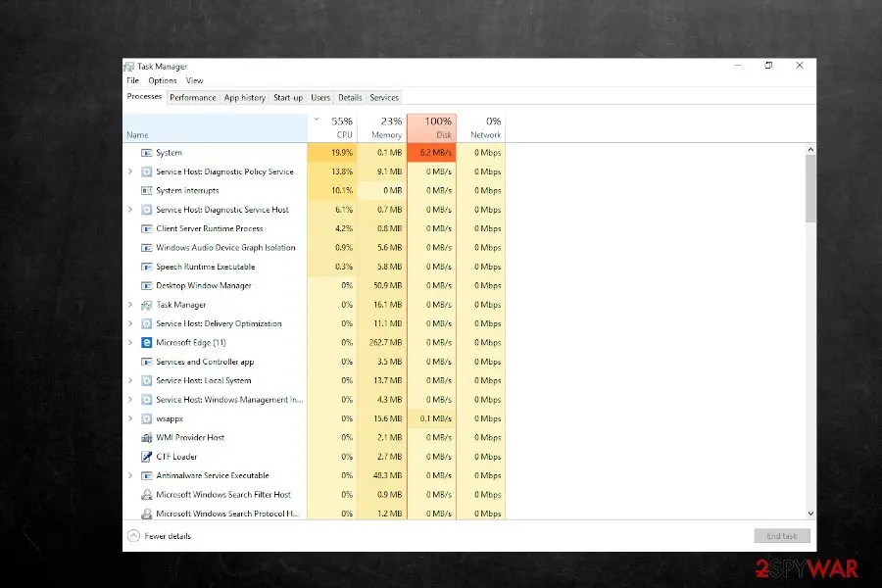
Task: Expand the wsappx process group
Action: (130, 418)
